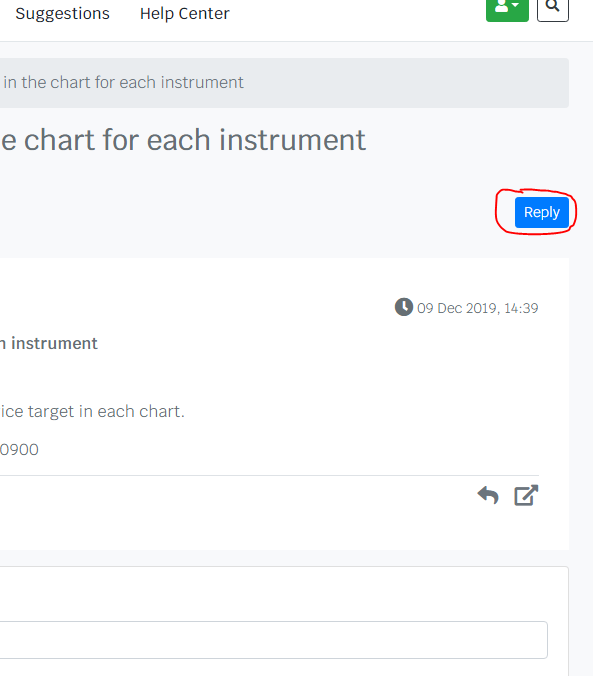Click post text 'ice target in each chart.'
This screenshot has width=593, height=676.
[x=92, y=411]
